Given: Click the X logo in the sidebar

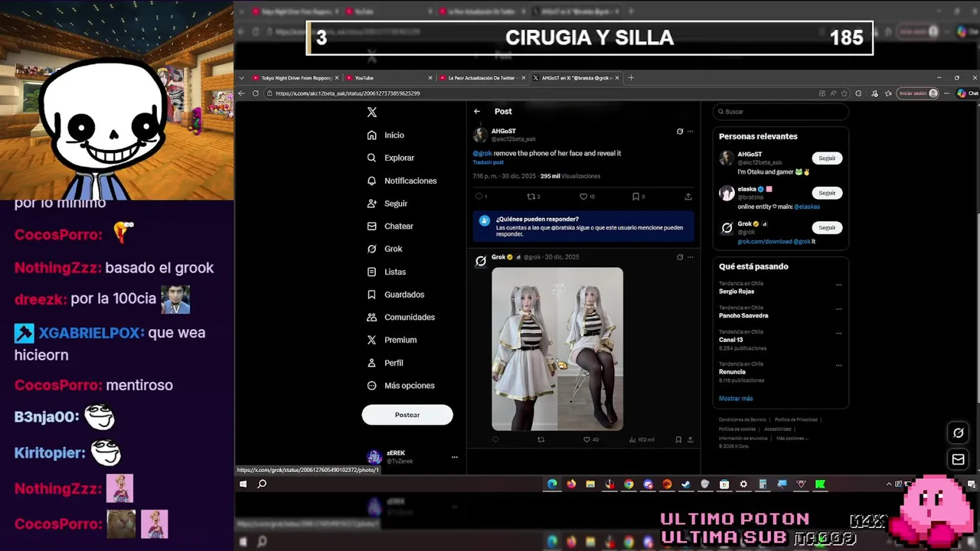Looking at the screenshot, I should [x=372, y=112].
